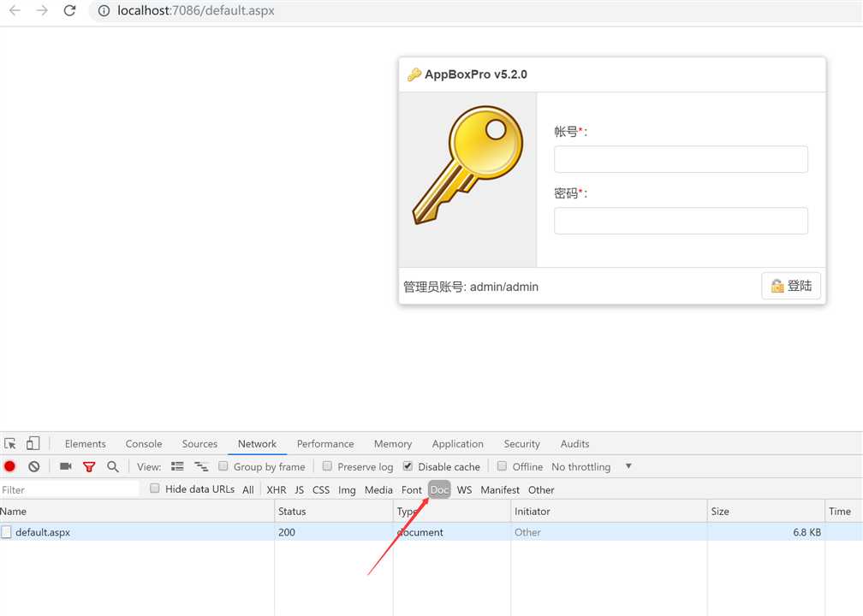The width and height of the screenshot is (863, 616).
Task: Focus the 帐号 account input field
Action: [681, 159]
